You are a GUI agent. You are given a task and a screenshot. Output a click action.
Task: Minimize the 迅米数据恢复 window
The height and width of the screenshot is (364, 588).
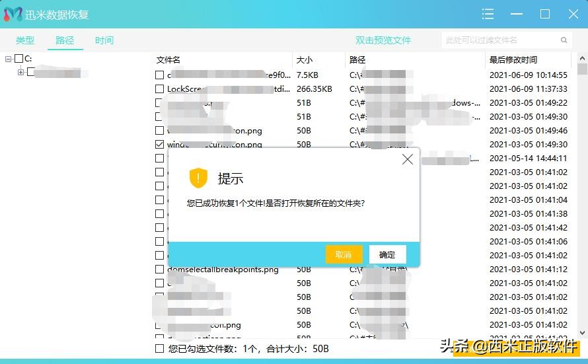point(517,14)
